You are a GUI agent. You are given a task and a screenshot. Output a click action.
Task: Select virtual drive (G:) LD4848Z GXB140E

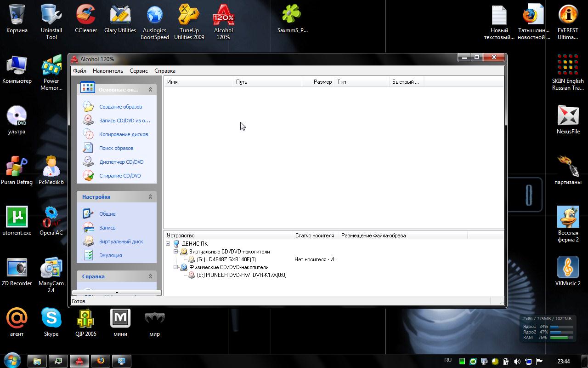(226, 259)
